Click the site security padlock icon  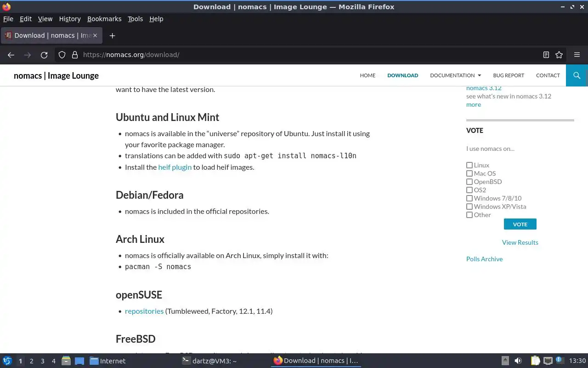click(x=75, y=55)
